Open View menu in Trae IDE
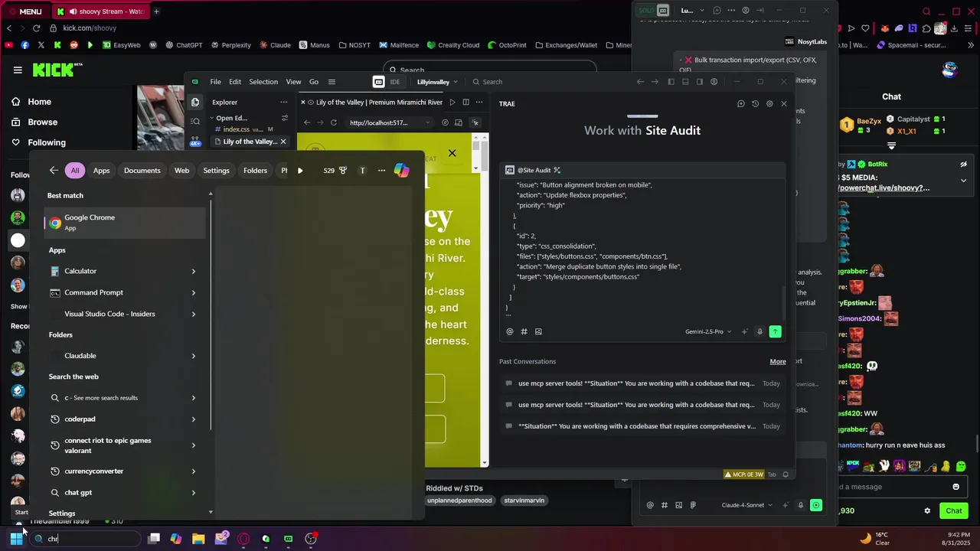 point(293,82)
